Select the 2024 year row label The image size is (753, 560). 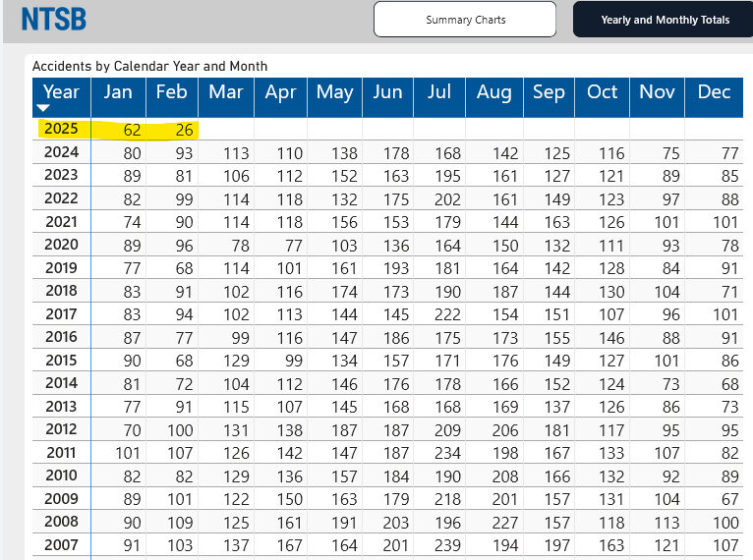click(61, 152)
